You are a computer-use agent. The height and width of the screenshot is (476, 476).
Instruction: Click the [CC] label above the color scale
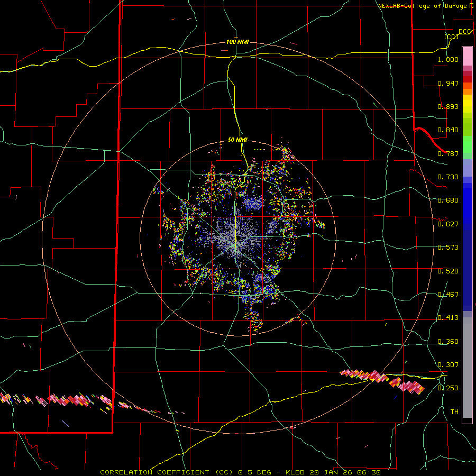click(452, 36)
